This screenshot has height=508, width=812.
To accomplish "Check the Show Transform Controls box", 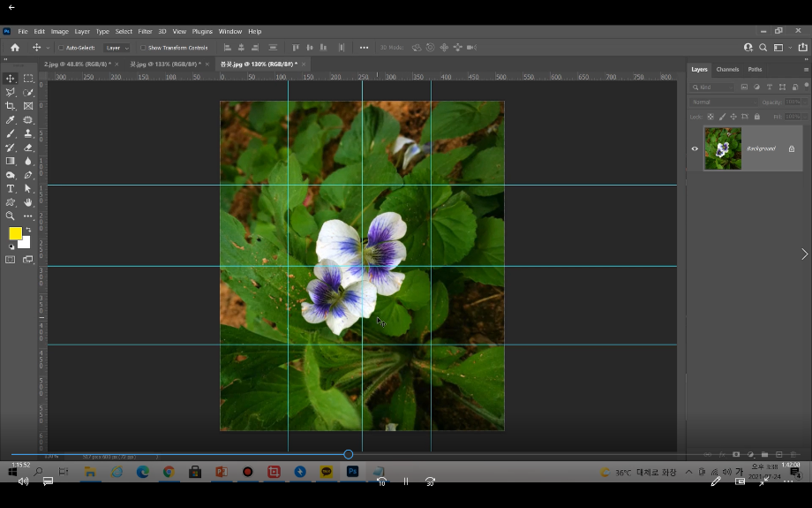I will tap(144, 48).
